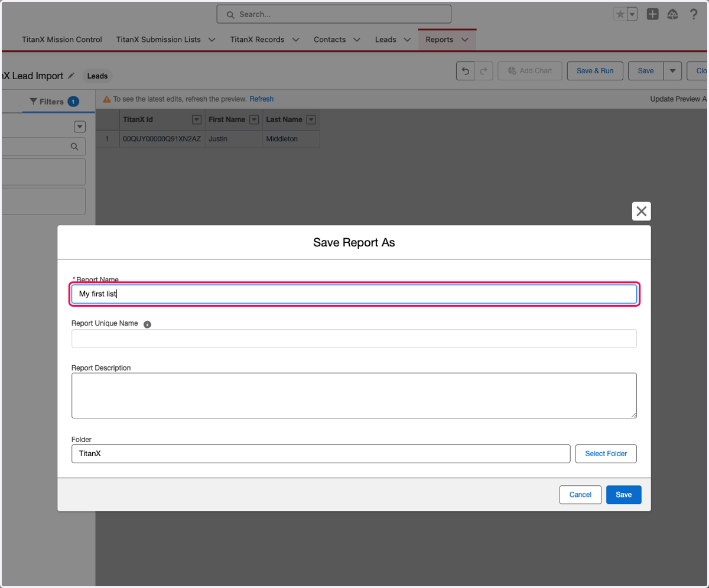Close the Save Report As dialog with X
The image size is (709, 588).
click(x=642, y=211)
